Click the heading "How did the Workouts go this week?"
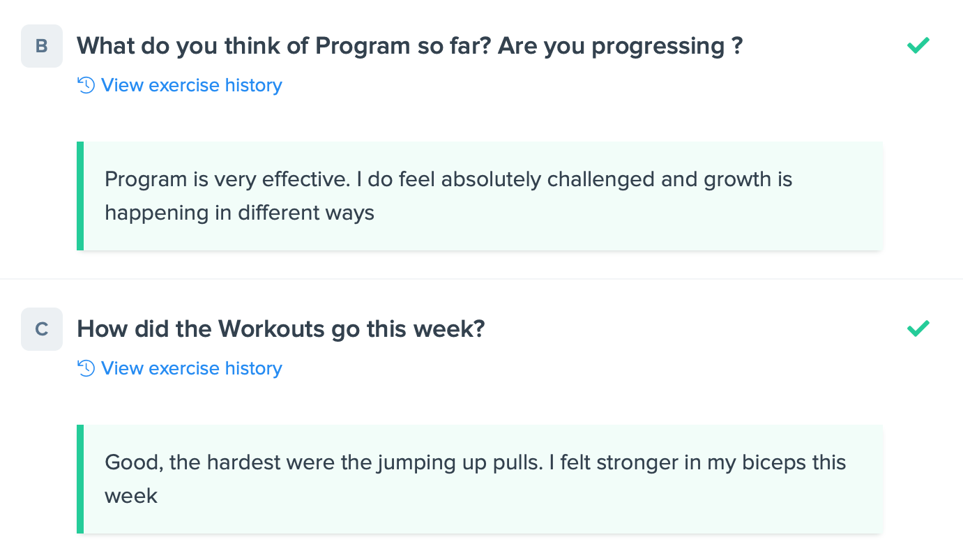Screen dimensions: 963x560 pos(280,328)
